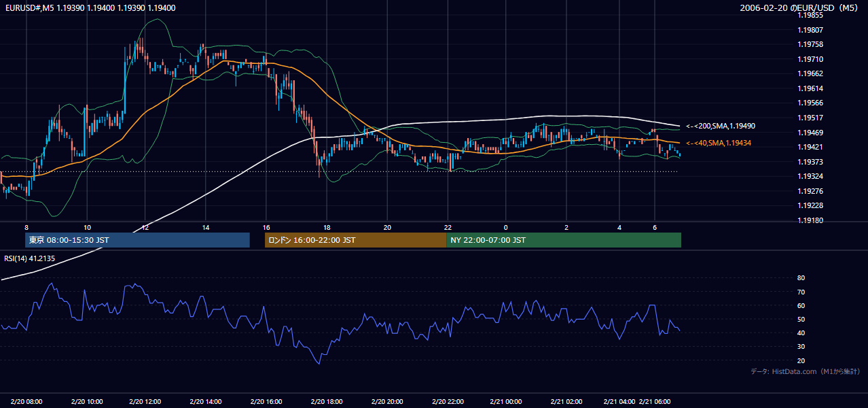Viewport: 868px width, 408px height.
Task: Select price axis value 1.19373
Action: tap(810, 162)
